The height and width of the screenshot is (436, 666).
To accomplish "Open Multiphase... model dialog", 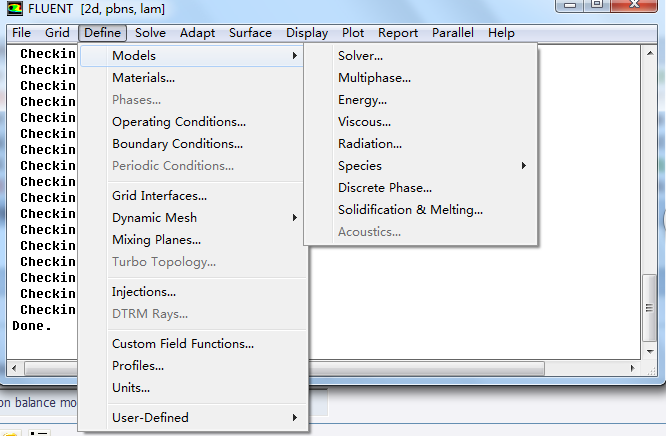I will (x=420, y=78).
